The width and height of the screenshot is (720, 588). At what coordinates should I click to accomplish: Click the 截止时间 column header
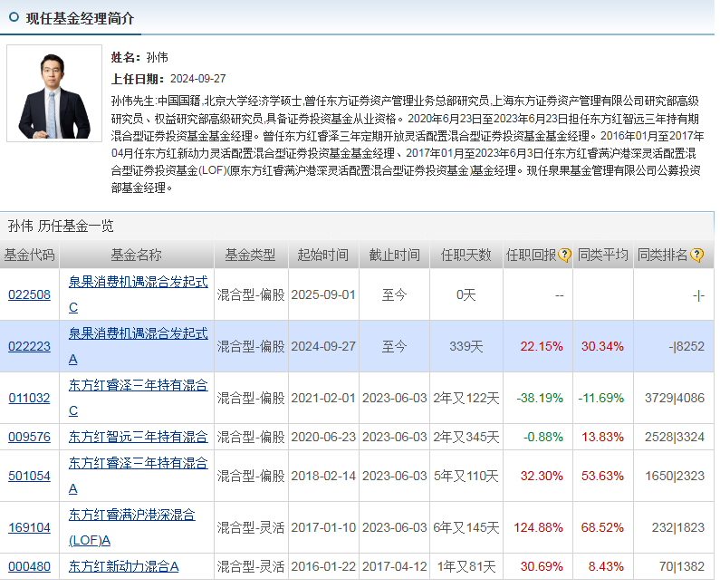(395, 255)
